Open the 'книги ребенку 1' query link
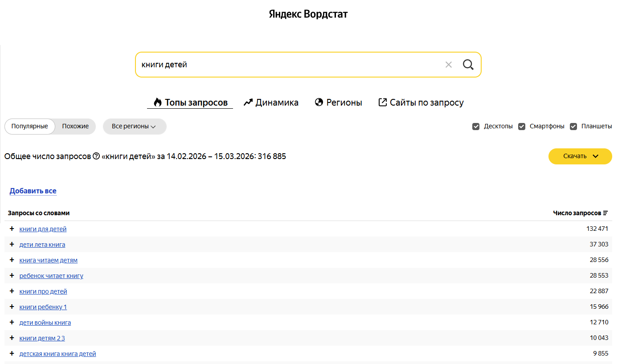This screenshot has width=626, height=364. pos(43,307)
